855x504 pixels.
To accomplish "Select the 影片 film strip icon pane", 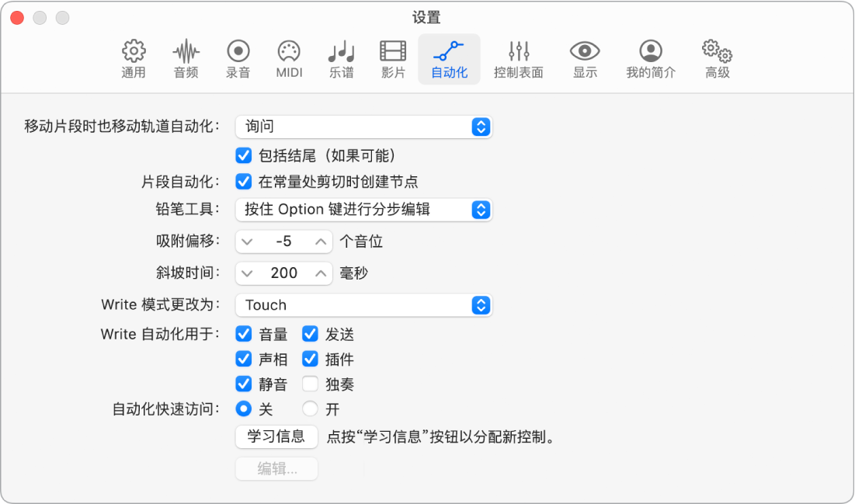I will [393, 50].
